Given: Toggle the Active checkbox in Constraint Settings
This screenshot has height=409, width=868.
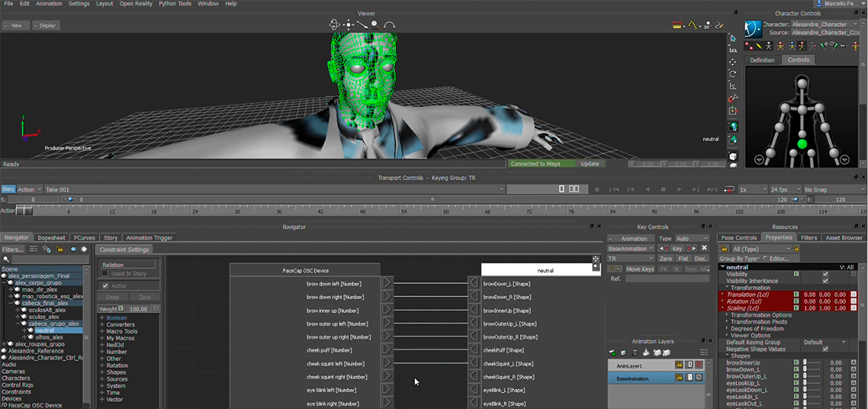Looking at the screenshot, I should (x=105, y=286).
